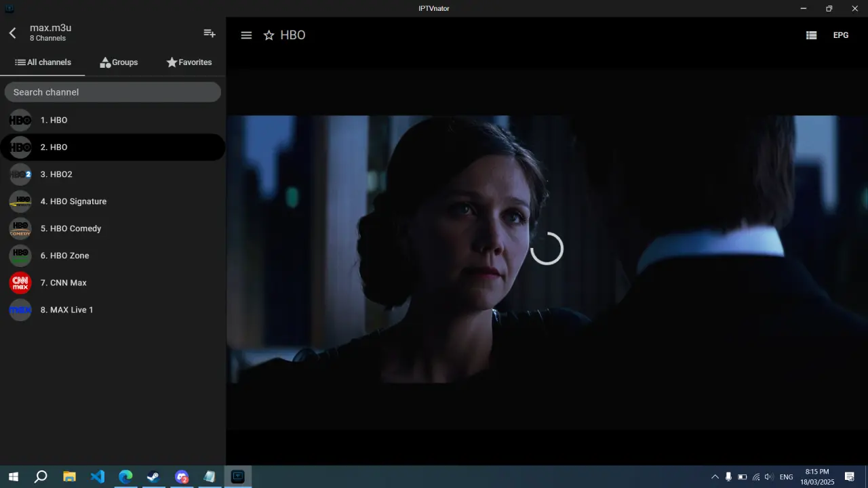Select channel 6. HBO Zone

coord(113,256)
